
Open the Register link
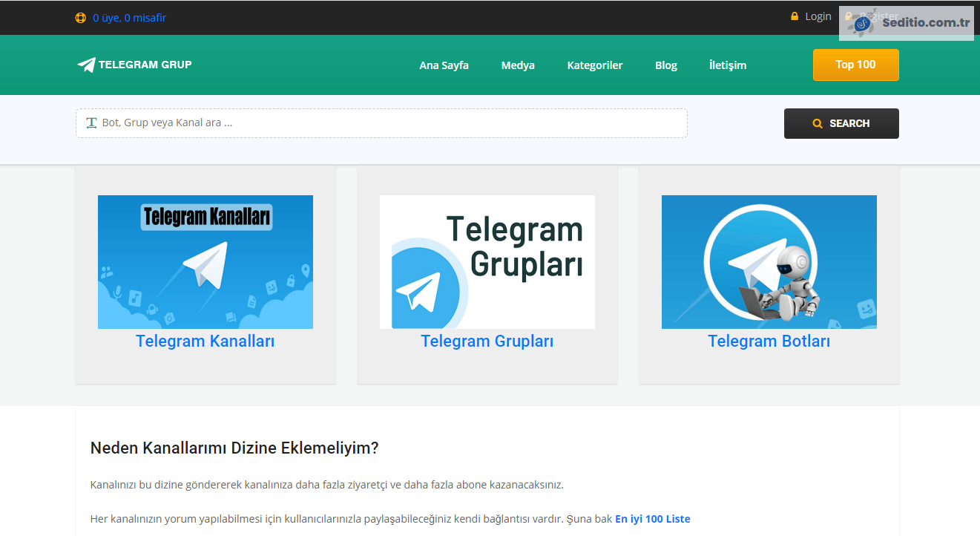(879, 16)
